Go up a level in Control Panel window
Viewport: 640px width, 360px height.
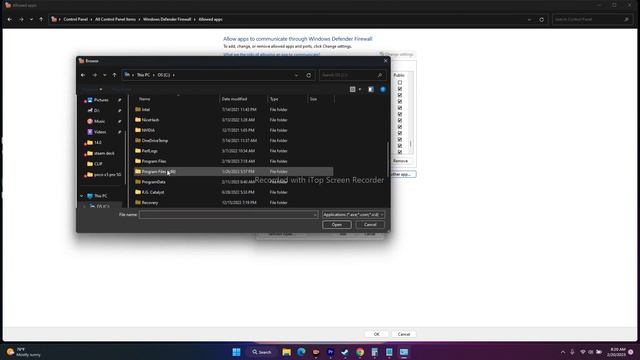(41, 19)
